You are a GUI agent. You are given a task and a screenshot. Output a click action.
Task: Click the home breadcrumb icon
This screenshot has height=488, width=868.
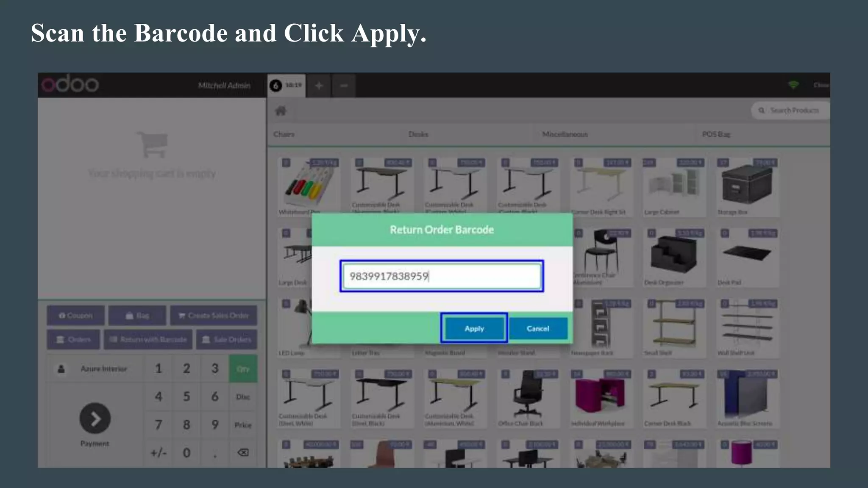[x=281, y=111]
